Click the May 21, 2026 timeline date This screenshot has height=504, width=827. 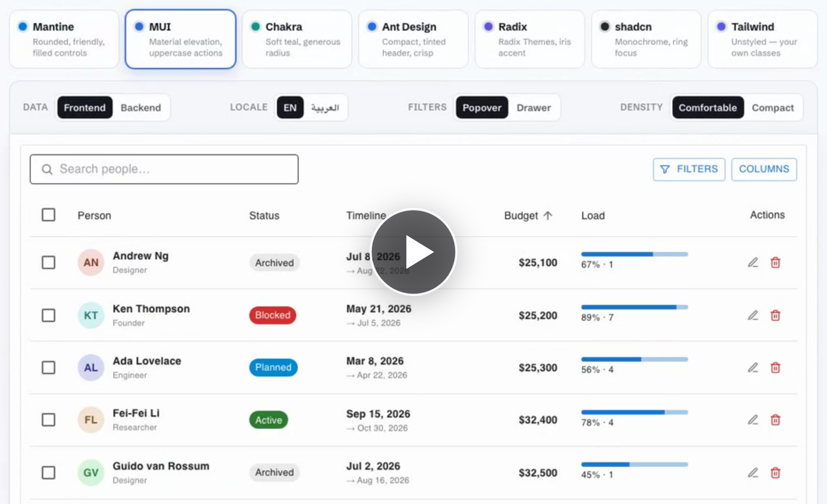click(379, 309)
